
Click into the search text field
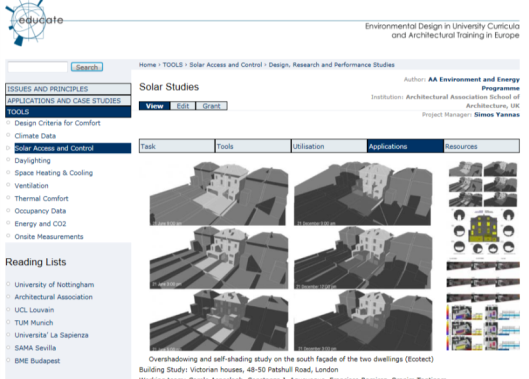[x=37, y=67]
